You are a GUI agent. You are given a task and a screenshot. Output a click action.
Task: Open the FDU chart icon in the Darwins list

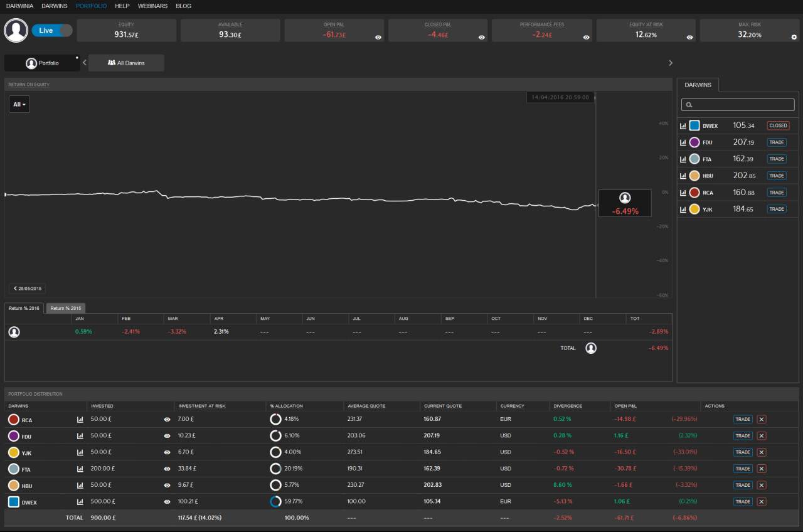pyautogui.click(x=683, y=142)
